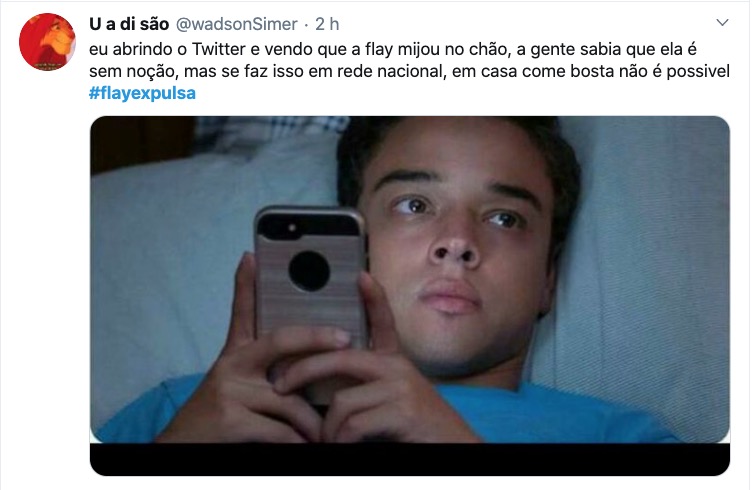
Task: Click the second line starting 'sem noção'
Action: point(409,71)
